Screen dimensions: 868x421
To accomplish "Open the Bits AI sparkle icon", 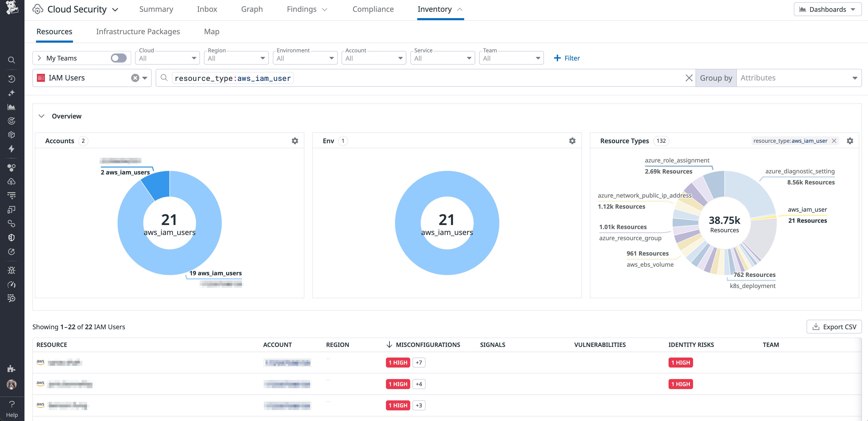I will [x=12, y=93].
